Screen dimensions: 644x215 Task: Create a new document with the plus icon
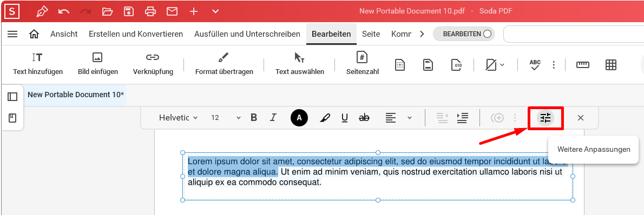[193, 11]
